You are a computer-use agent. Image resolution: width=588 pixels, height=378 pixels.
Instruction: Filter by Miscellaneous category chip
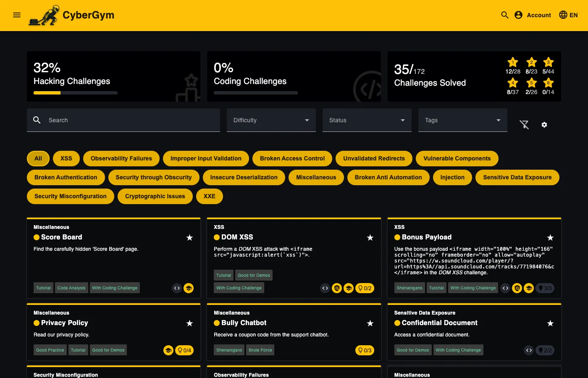tap(316, 177)
